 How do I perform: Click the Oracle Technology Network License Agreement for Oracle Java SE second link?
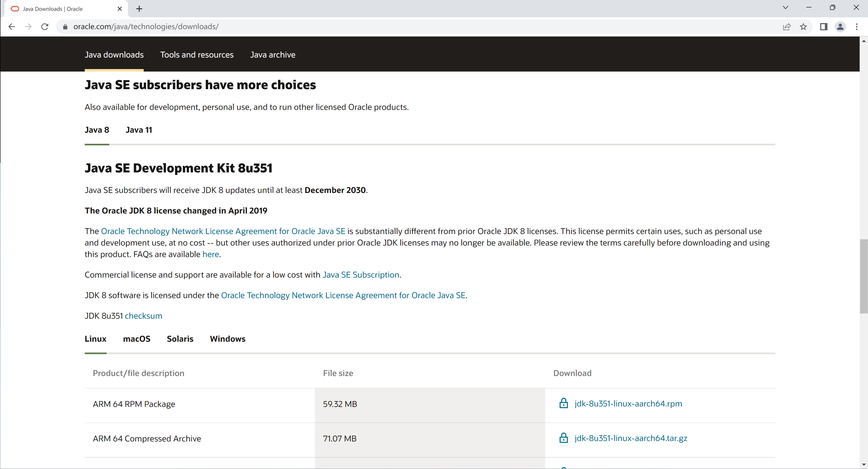(343, 295)
